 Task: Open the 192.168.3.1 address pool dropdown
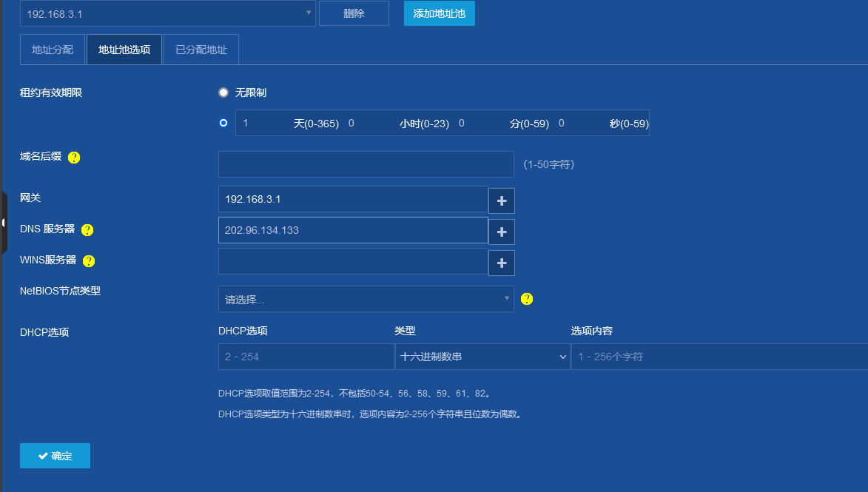point(168,13)
